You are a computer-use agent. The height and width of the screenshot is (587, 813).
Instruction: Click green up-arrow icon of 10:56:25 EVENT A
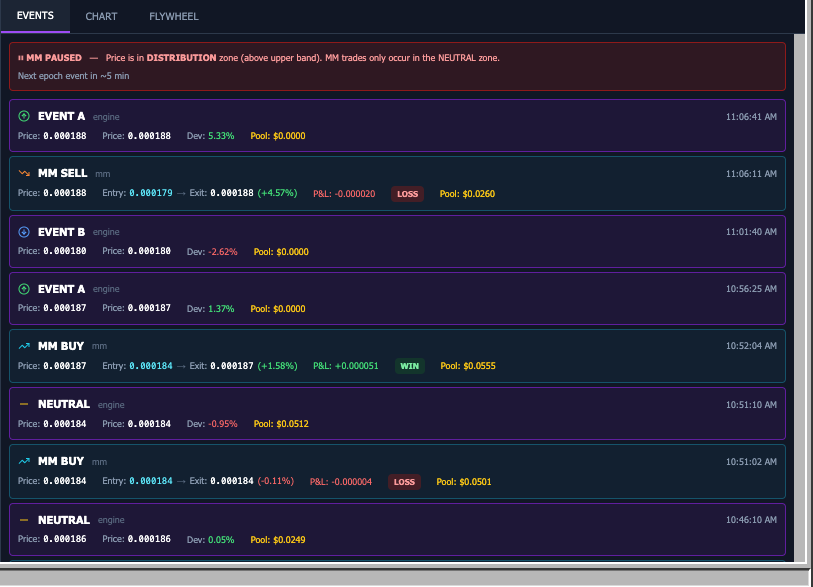coord(24,289)
